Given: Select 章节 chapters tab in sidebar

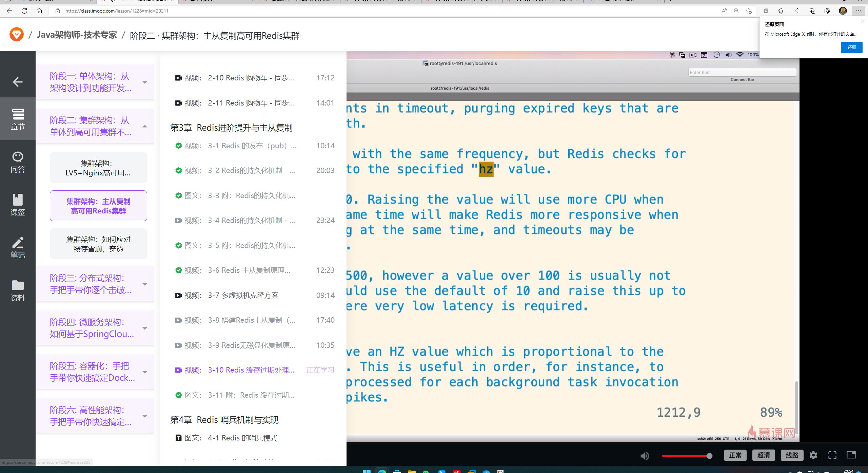Looking at the screenshot, I should point(18,119).
